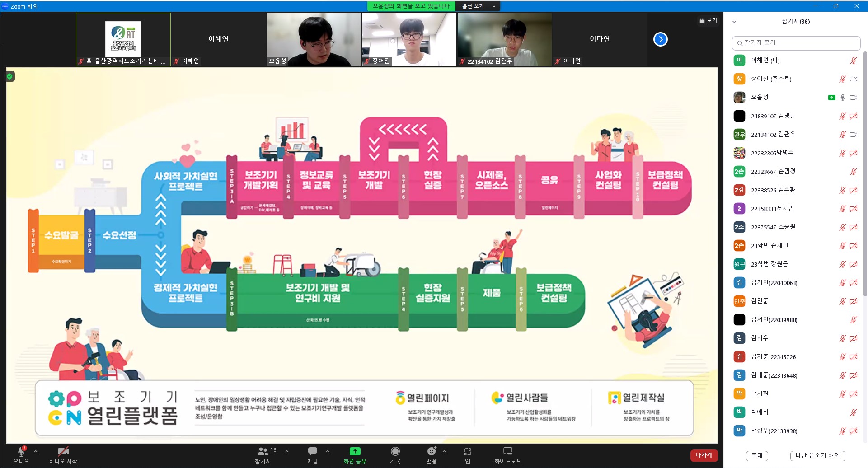Collapse the participants panel chevron
This screenshot has height=468, width=868.
[734, 22]
